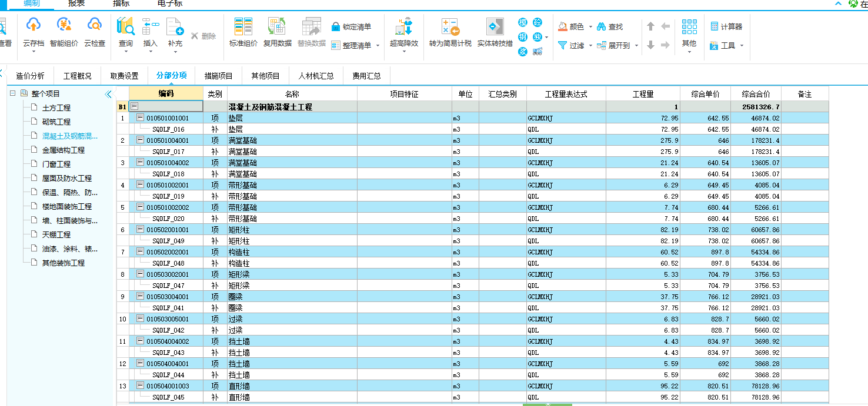The height and width of the screenshot is (406, 868).
Task: Open the 云存档 cloud archive tool
Action: coord(34,33)
